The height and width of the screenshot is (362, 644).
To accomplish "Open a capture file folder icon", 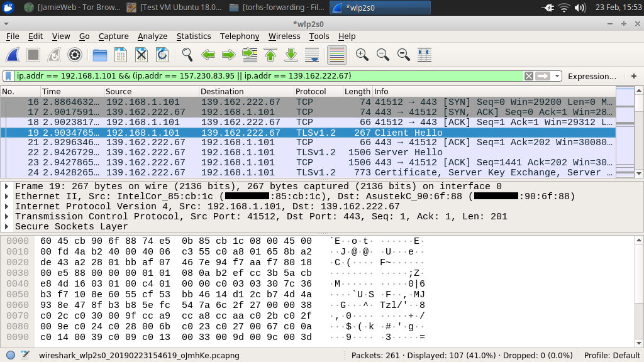I will click(x=100, y=55).
